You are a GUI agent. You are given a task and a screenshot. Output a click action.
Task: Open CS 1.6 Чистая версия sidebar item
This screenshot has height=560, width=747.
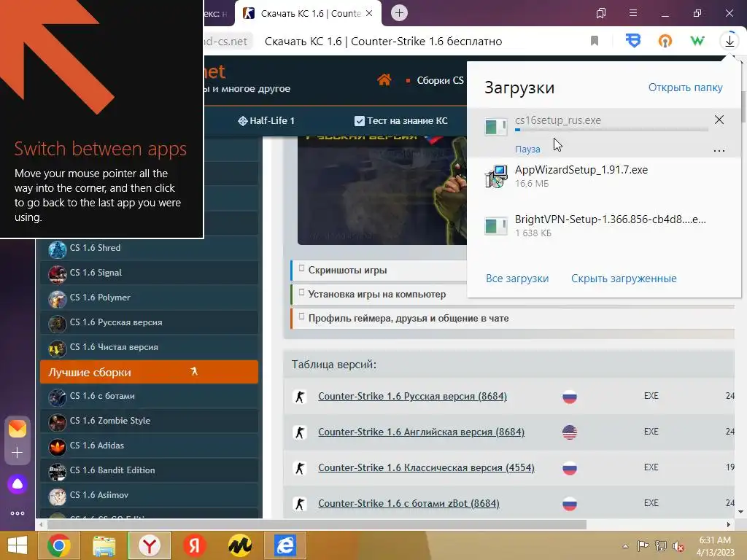point(149,347)
